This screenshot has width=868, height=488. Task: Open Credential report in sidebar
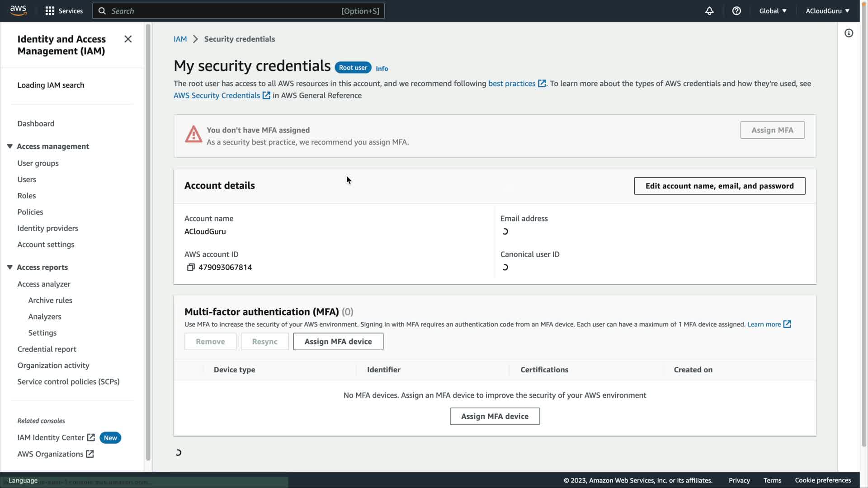(x=47, y=349)
